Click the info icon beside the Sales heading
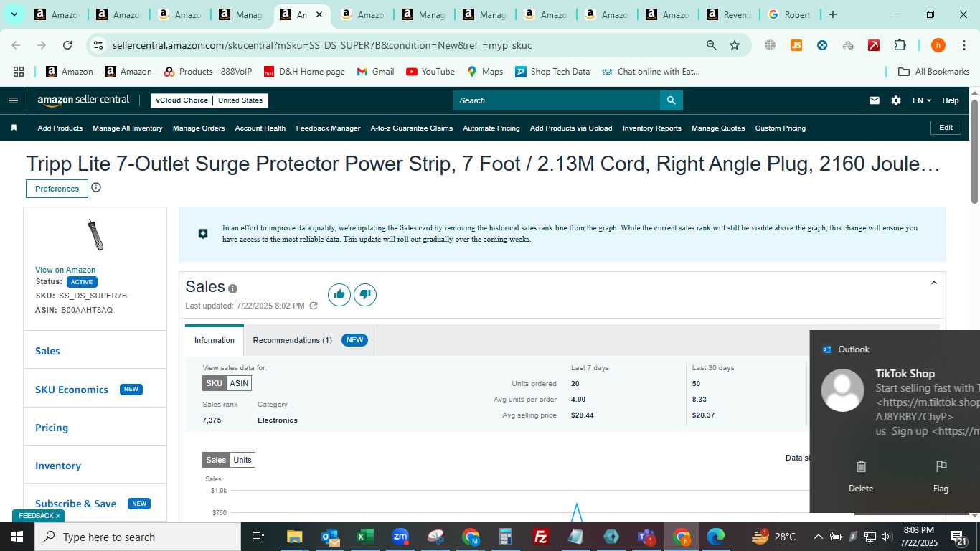Viewport: 980px width, 551px height. tap(232, 288)
